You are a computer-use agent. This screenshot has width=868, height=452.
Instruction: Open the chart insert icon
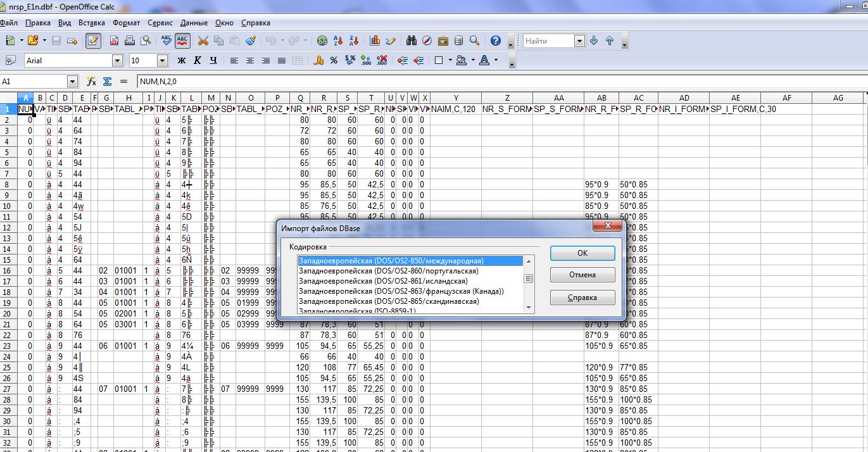[x=375, y=41]
